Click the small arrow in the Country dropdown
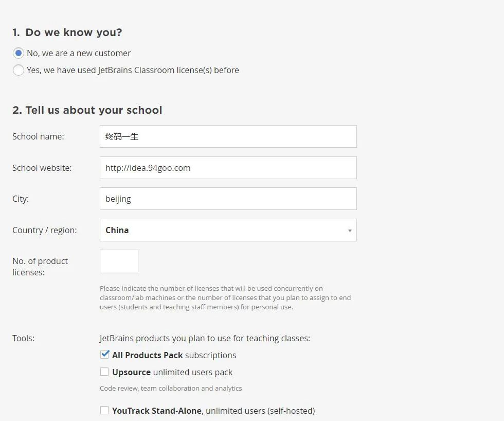504x421 pixels. coord(350,231)
